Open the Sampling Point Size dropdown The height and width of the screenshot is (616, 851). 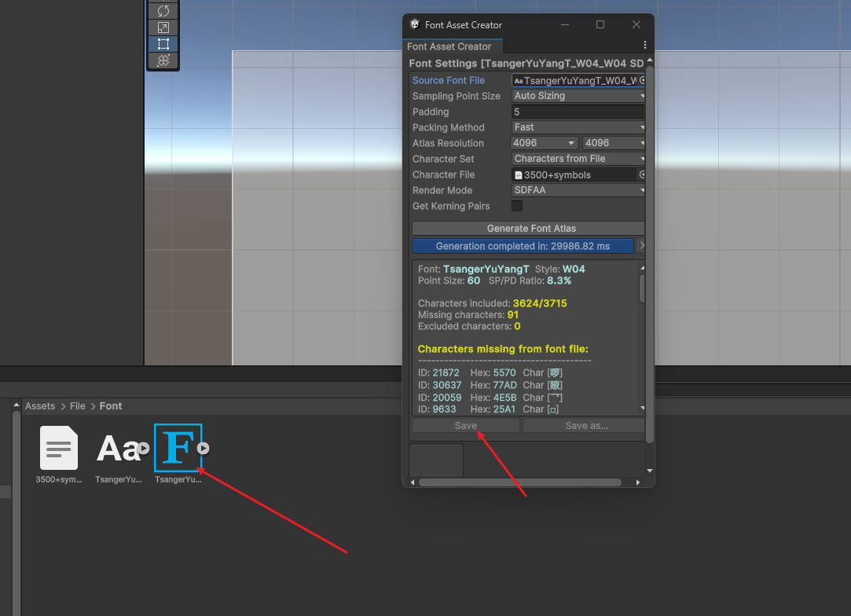[x=578, y=95]
